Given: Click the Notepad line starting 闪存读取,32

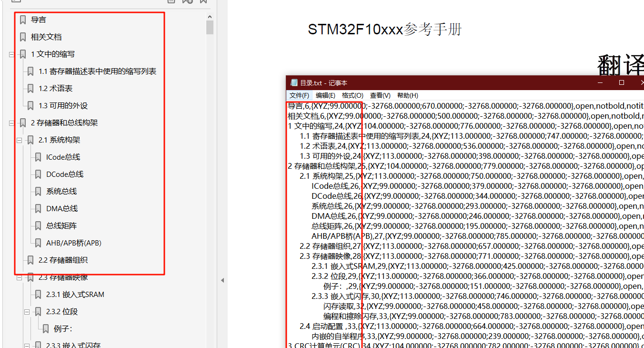Looking at the screenshot, I should 483,306.
